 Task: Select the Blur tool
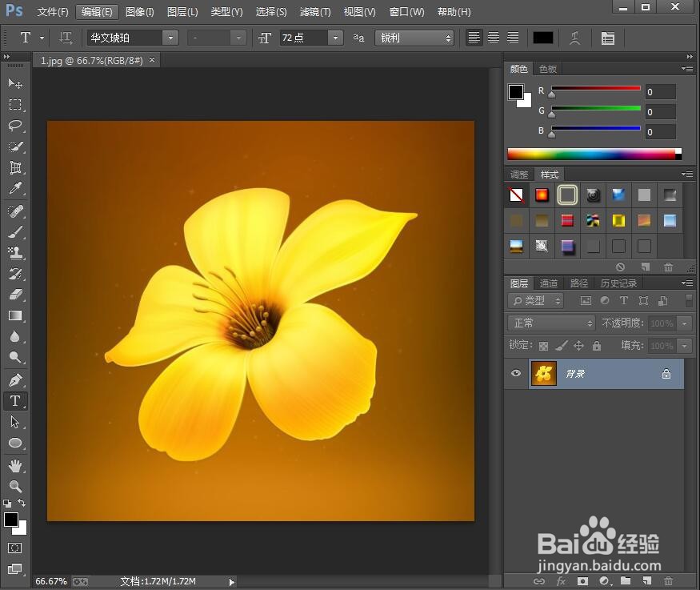pyautogui.click(x=15, y=336)
